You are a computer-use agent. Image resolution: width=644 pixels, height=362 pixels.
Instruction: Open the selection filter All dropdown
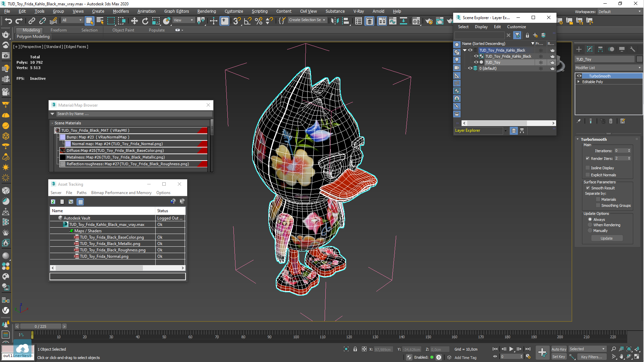pos(72,20)
